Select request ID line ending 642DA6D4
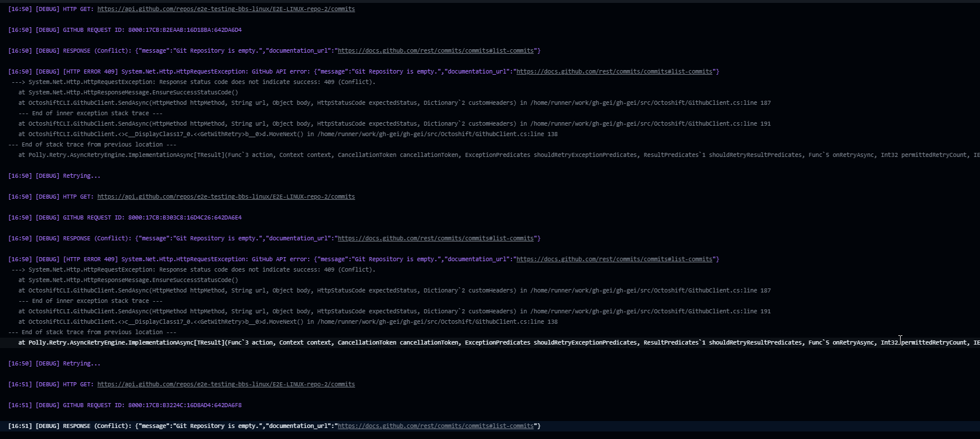 pyautogui.click(x=125, y=30)
